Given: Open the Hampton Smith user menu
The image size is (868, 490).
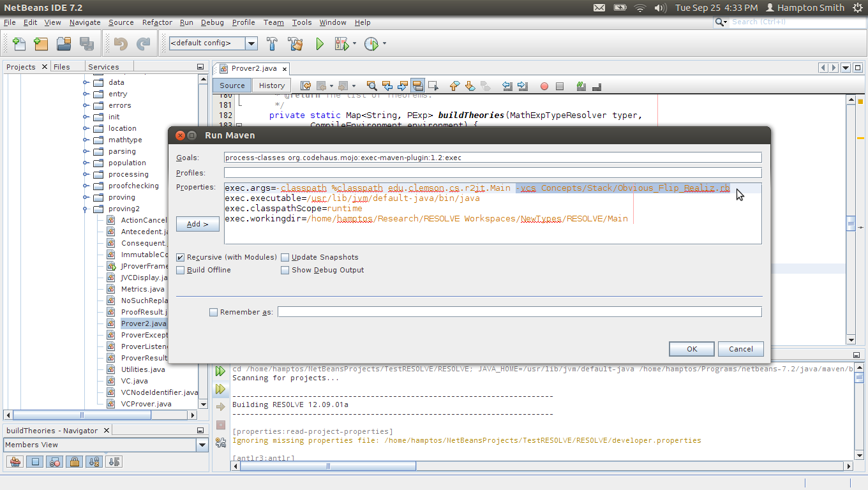Looking at the screenshot, I should click(804, 8).
